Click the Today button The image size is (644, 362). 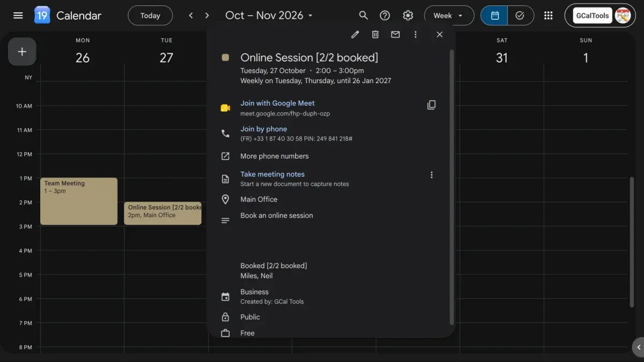(x=150, y=16)
